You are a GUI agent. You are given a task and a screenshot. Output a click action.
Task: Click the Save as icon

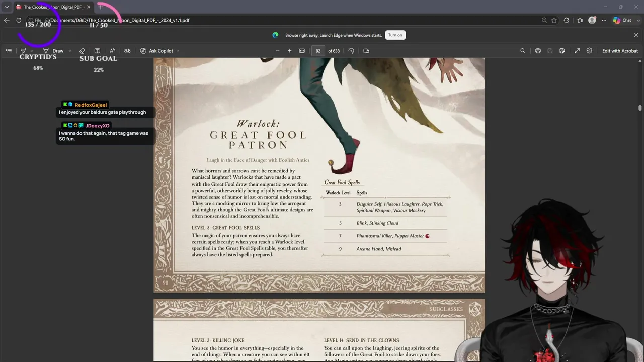pyautogui.click(x=562, y=51)
